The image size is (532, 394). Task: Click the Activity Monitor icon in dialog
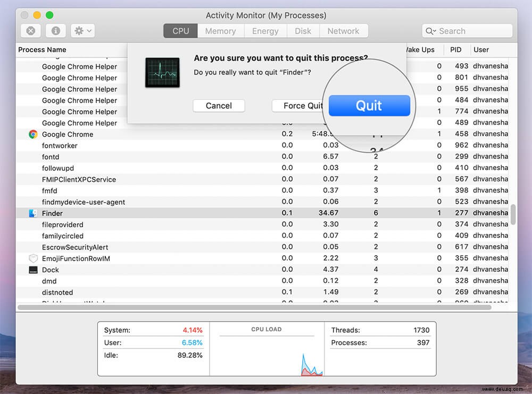162,72
